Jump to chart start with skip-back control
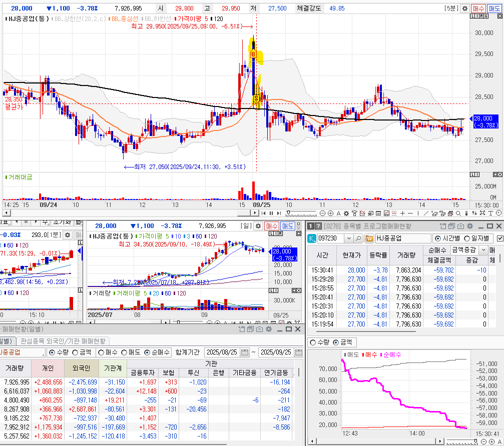Image resolution: width=504 pixels, height=446 pixels. pos(264,213)
